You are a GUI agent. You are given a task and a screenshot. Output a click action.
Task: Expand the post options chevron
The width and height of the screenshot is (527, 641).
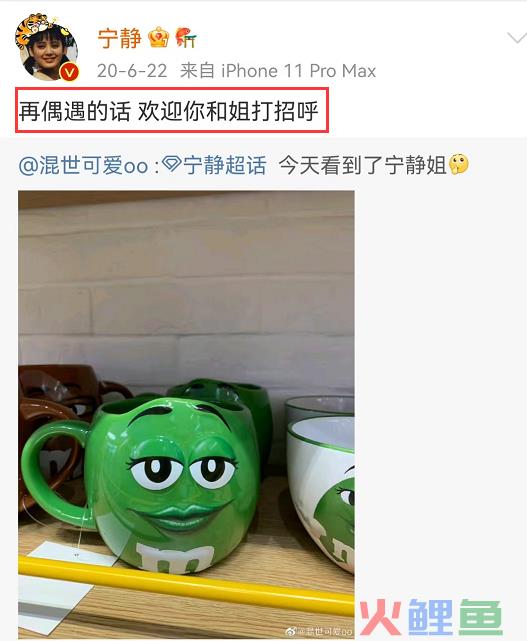[x=516, y=38]
